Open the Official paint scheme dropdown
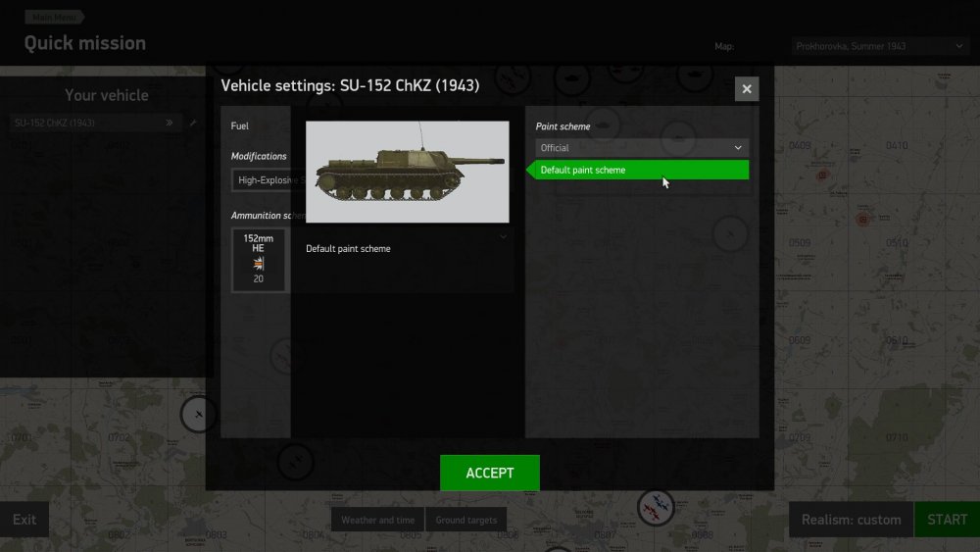This screenshot has height=552, width=980. point(642,147)
